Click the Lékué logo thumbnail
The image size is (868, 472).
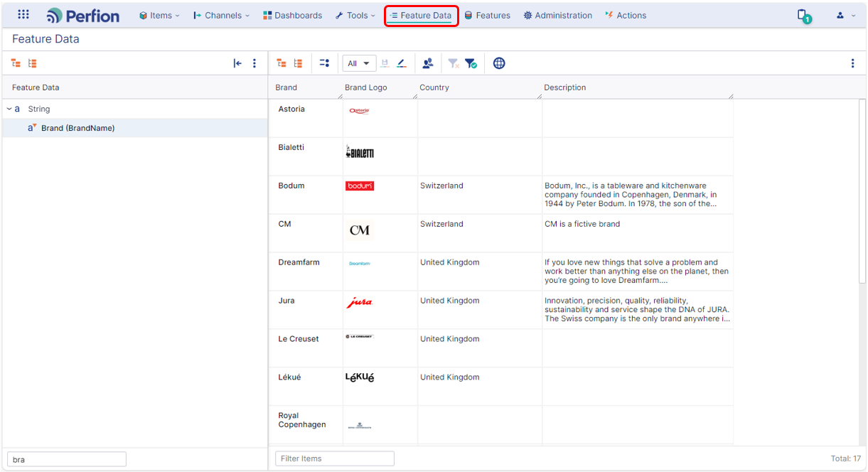pos(360,377)
